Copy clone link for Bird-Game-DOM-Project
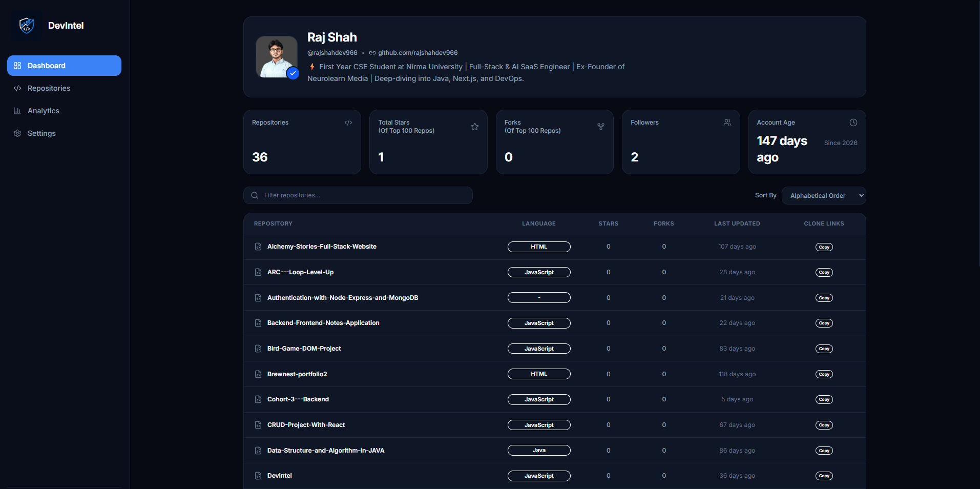 tap(824, 349)
